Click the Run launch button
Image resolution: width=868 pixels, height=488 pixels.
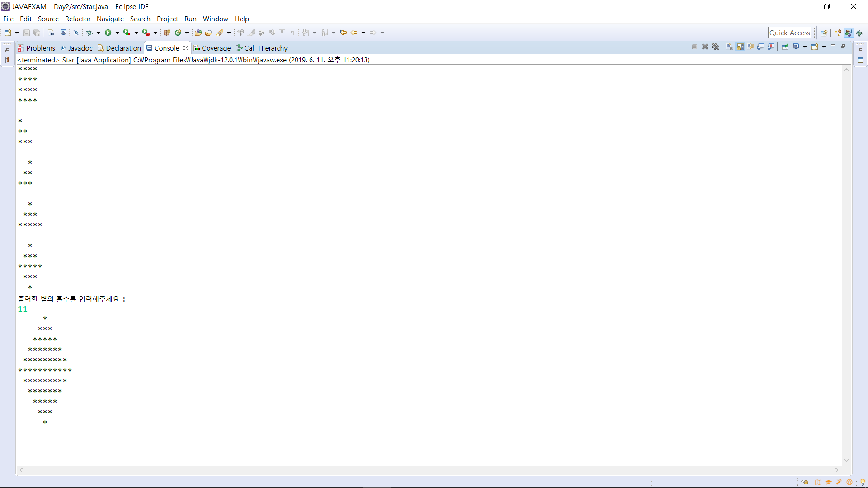108,33
